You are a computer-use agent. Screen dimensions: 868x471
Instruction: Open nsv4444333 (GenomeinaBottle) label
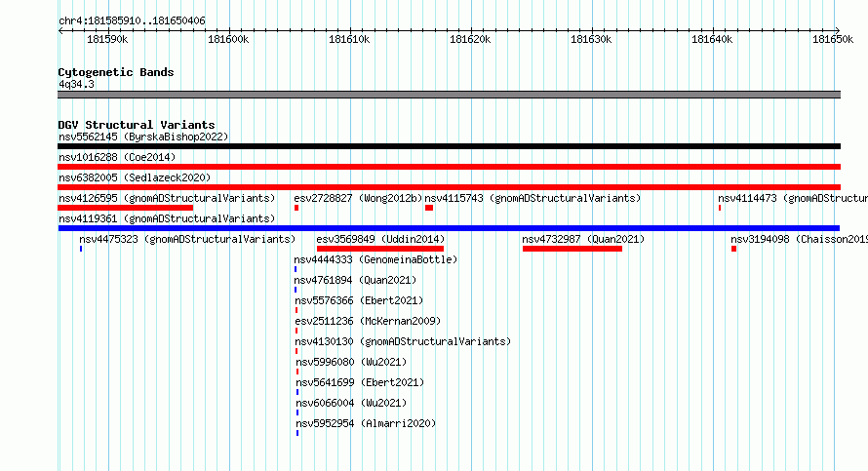(375, 259)
